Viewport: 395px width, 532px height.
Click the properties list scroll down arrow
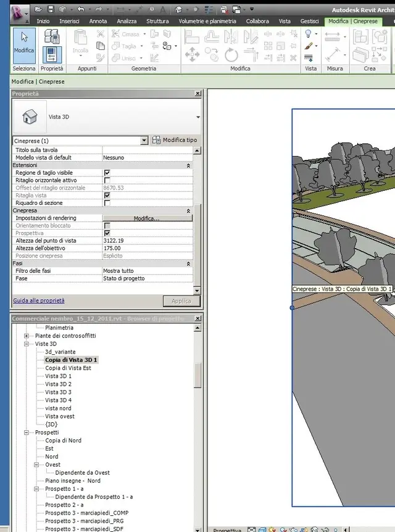tap(197, 291)
